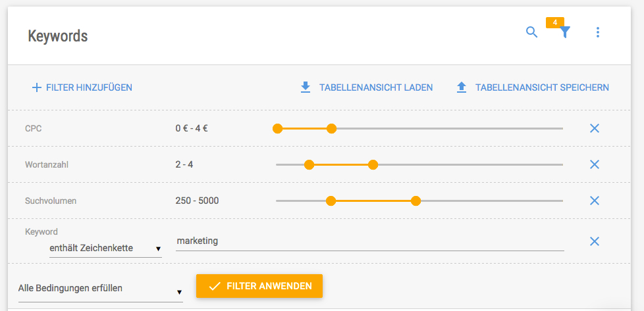
Task: Click the CPC slider's upper handle
Action: click(x=331, y=128)
